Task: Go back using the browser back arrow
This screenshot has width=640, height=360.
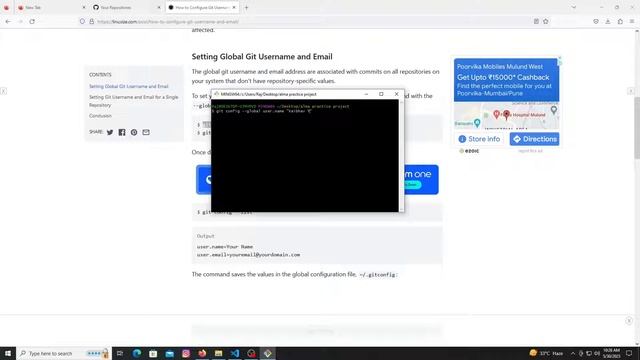Action: (x=8, y=21)
